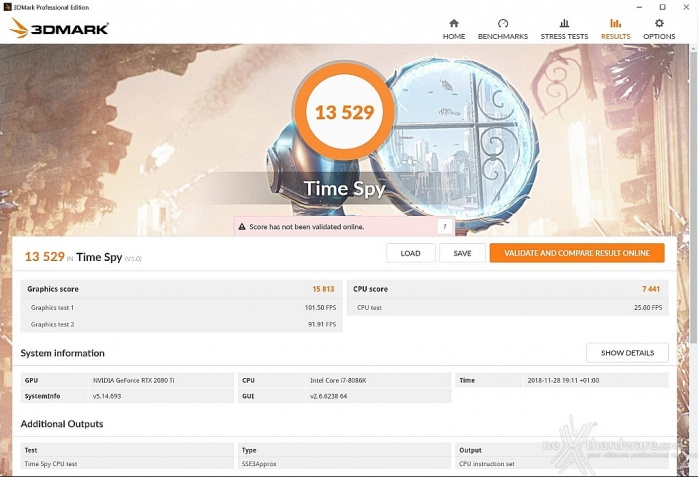
Task: Click the 13 529 score circle
Action: [x=344, y=112]
